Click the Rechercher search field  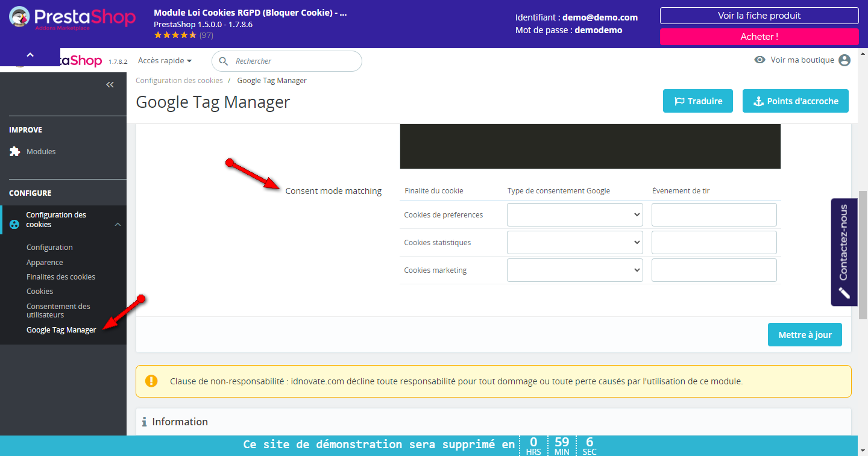coord(287,61)
